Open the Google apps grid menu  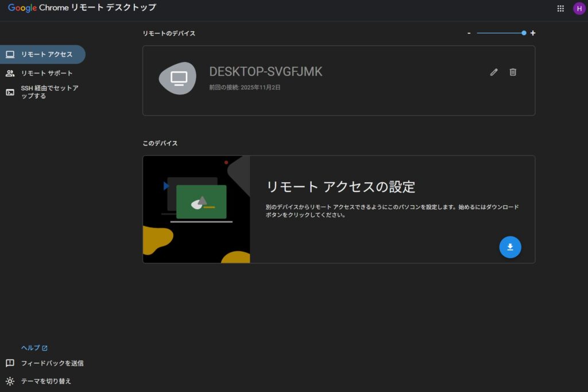560,9
